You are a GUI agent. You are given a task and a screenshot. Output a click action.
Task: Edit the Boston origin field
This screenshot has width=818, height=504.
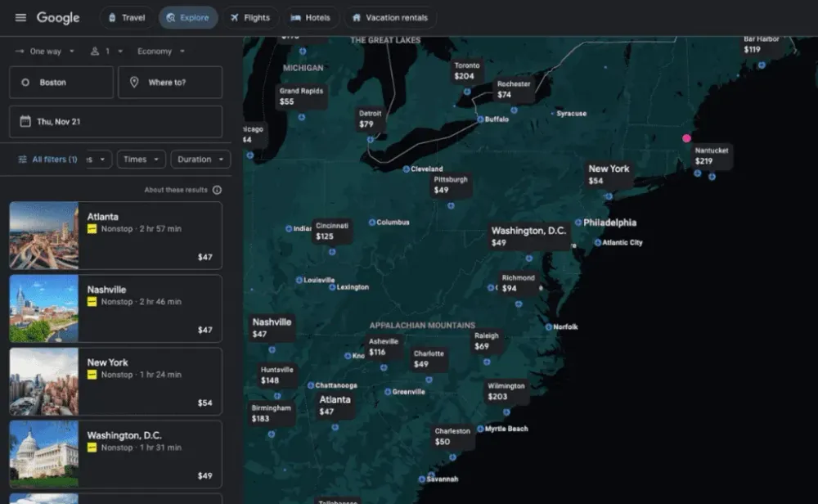(x=61, y=83)
